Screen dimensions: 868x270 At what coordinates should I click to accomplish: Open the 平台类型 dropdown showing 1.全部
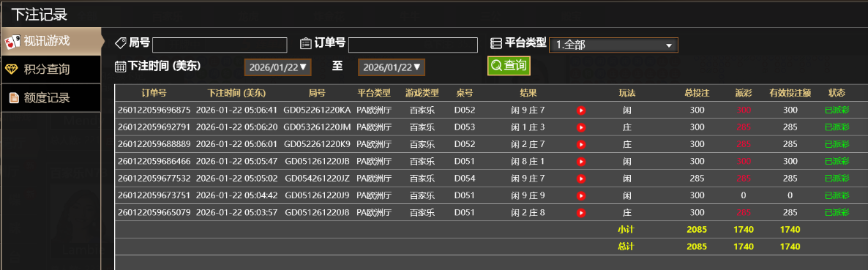point(613,45)
